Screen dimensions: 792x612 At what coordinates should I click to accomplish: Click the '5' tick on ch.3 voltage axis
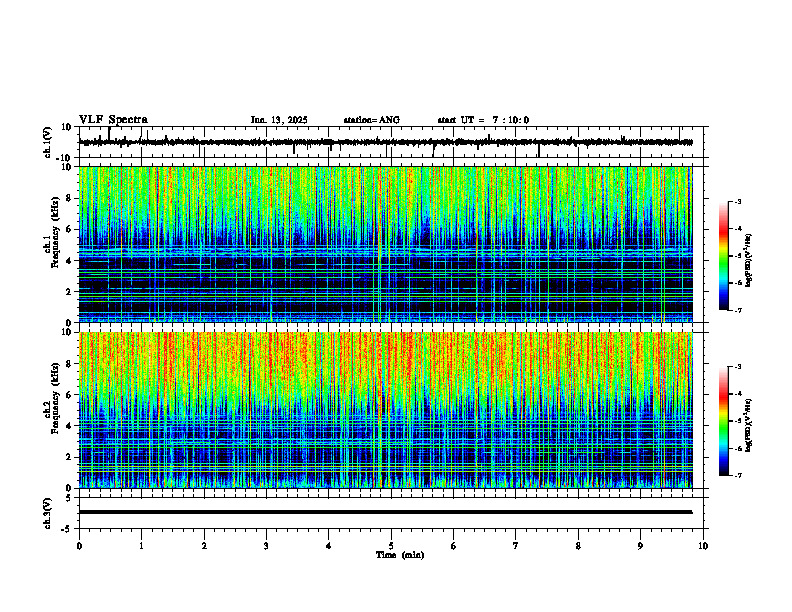pyautogui.click(x=70, y=498)
